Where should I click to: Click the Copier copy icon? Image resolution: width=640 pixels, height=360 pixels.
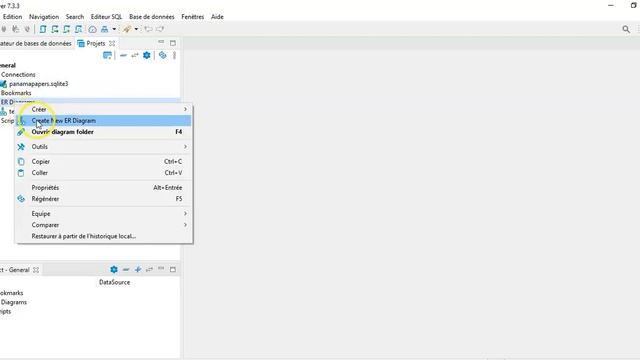click(x=21, y=162)
